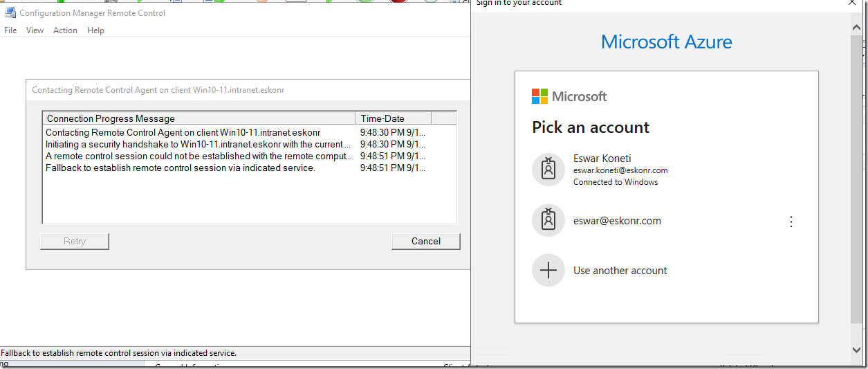Image resolution: width=868 pixels, height=369 pixels.
Task: Close the Sign in to your account window
Action: (852, 3)
